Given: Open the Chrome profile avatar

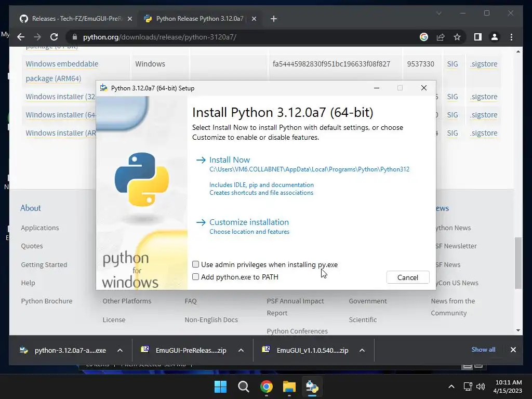Looking at the screenshot, I should click(495, 37).
